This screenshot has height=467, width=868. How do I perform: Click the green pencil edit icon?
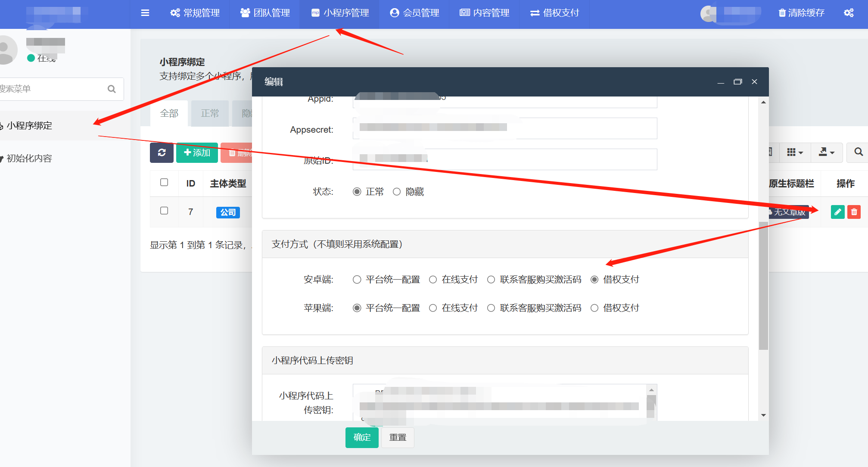tap(837, 212)
